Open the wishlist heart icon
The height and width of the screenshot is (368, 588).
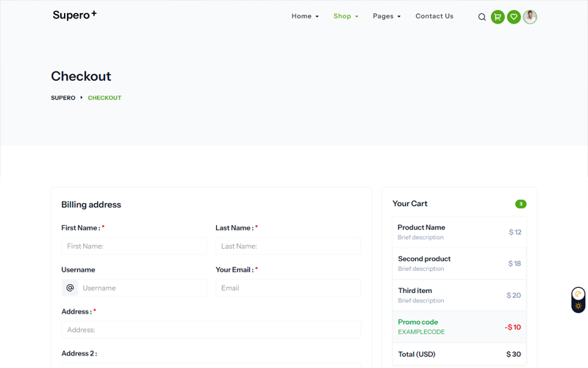pyautogui.click(x=514, y=17)
